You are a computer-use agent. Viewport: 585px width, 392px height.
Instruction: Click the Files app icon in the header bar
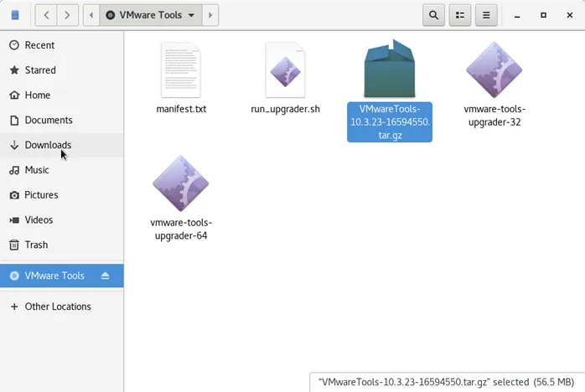click(x=15, y=15)
